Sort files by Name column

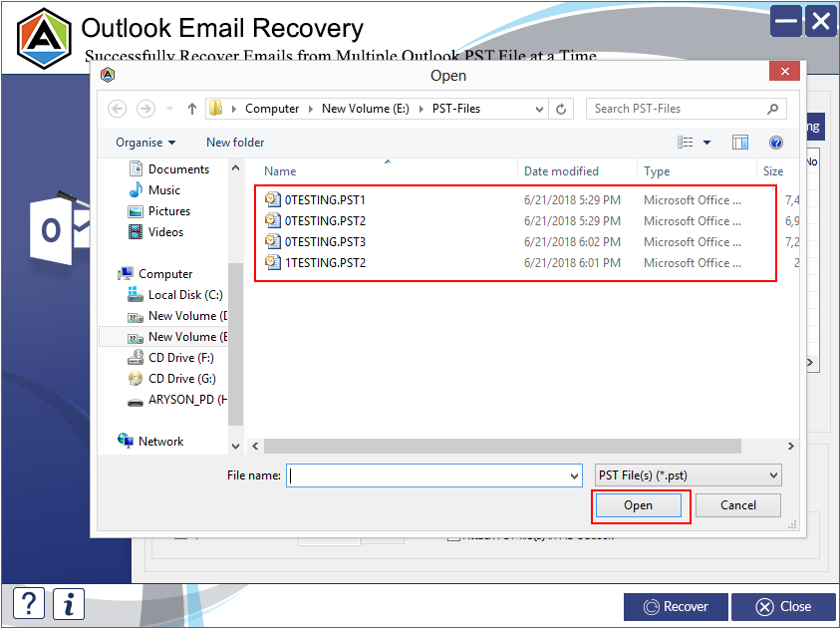click(280, 171)
